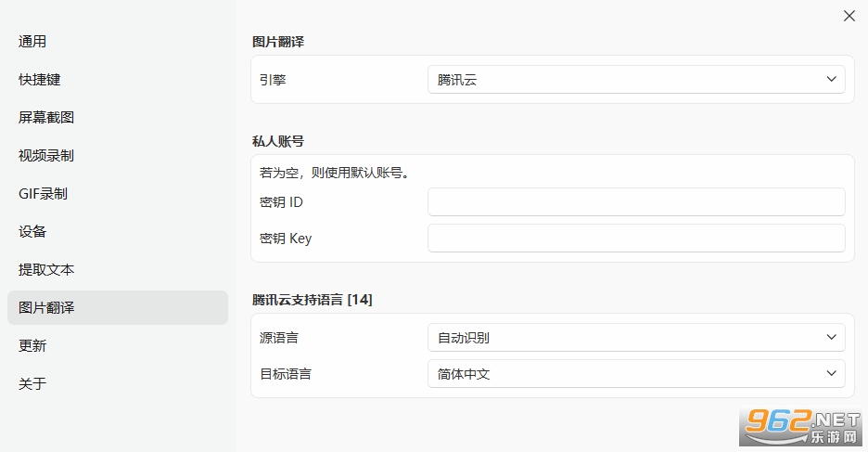
Task: Click the 目标语言 label
Action: tap(286, 374)
